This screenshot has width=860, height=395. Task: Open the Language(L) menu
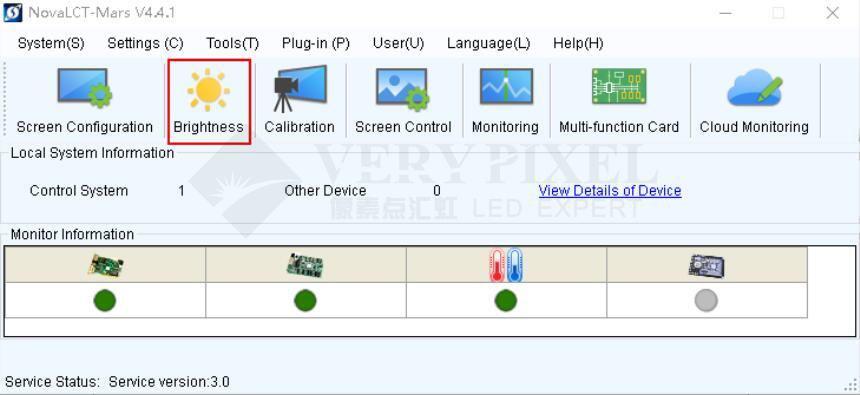point(489,43)
